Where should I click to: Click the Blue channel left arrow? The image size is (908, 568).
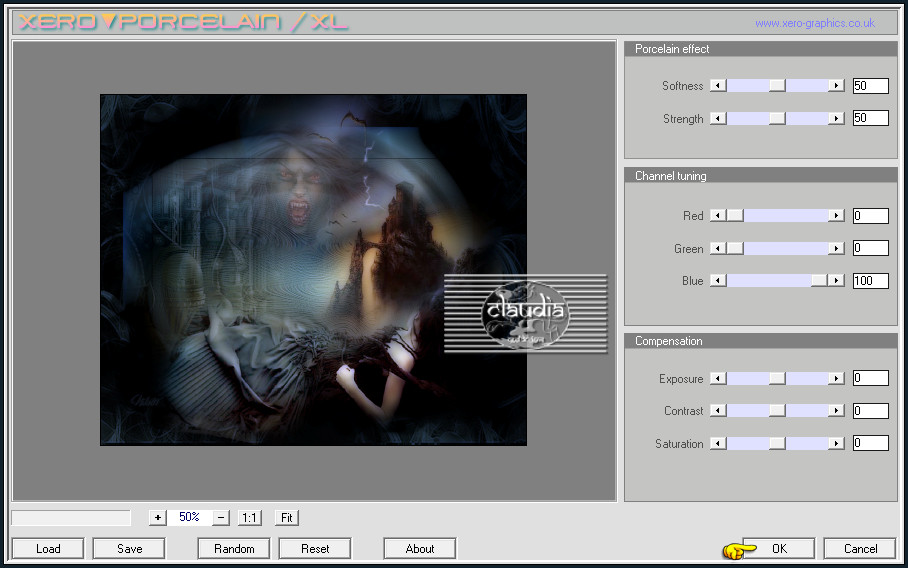tap(718, 281)
